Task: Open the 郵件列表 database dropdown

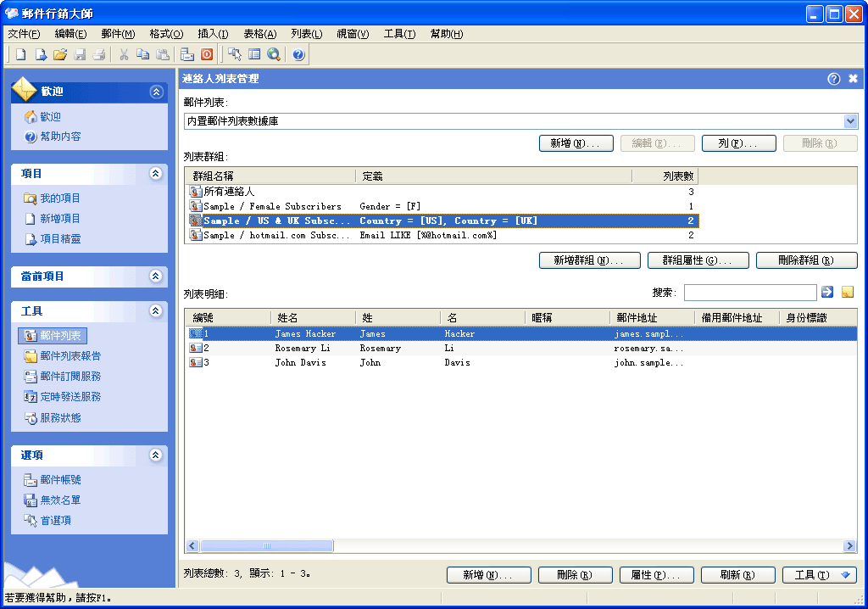Action: pos(850,121)
